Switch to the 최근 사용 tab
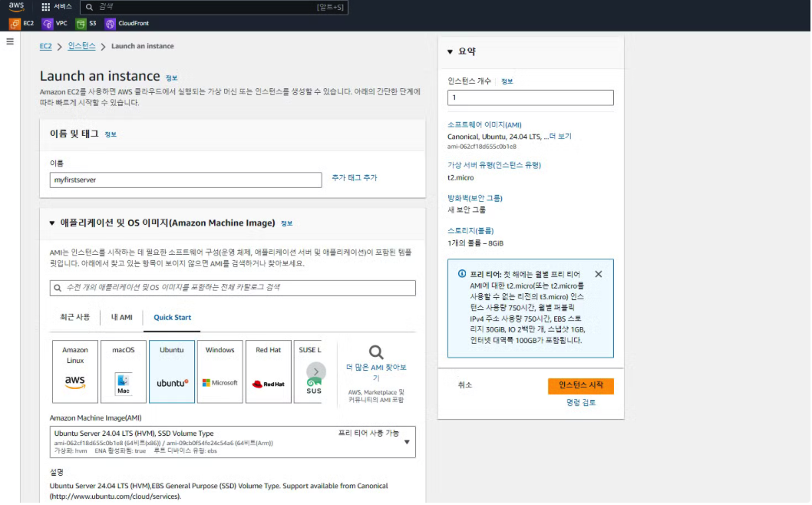Screen dimensions: 812x505 [74, 317]
